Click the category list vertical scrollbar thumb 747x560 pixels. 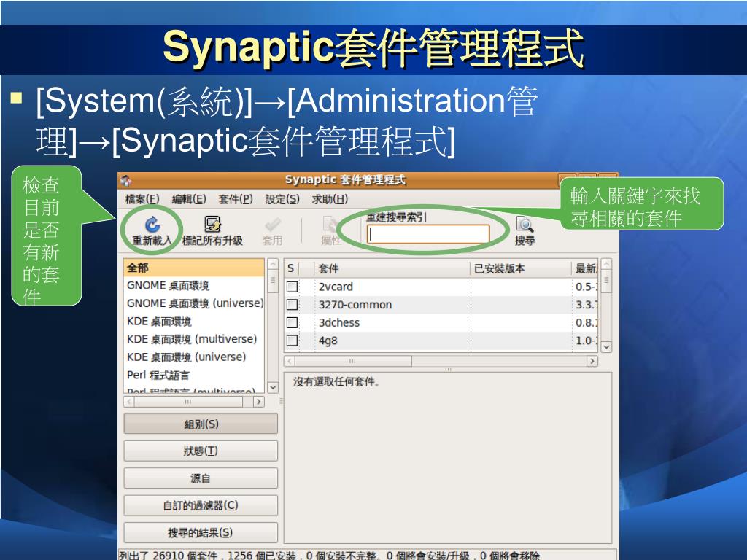pyautogui.click(x=273, y=281)
